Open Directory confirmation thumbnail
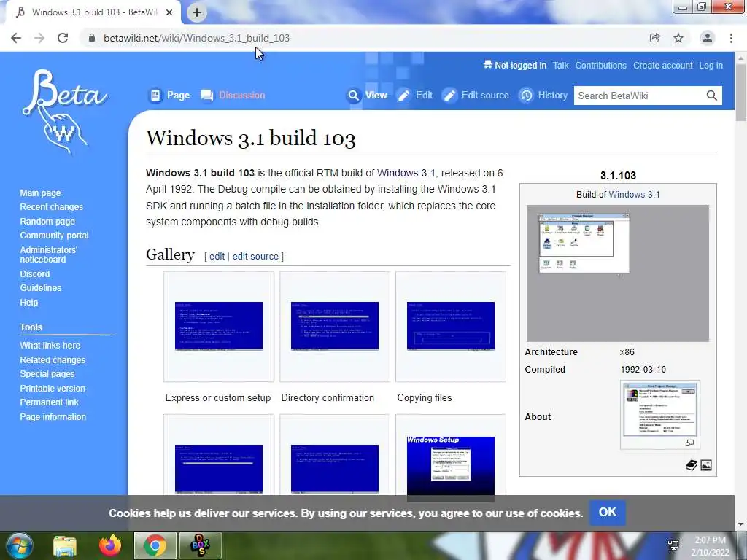Viewport: 747px width, 560px height. 334,326
